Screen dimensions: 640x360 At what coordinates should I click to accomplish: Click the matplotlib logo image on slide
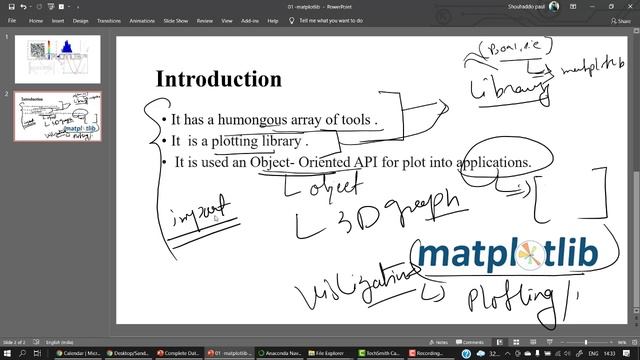[x=508, y=255]
